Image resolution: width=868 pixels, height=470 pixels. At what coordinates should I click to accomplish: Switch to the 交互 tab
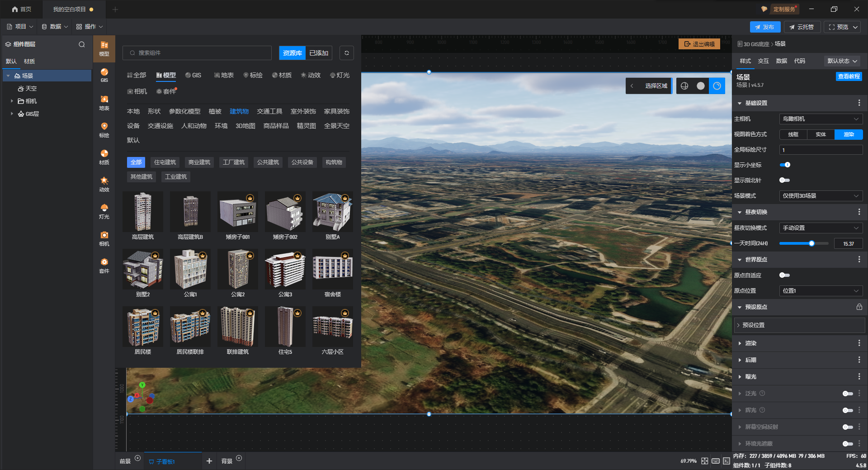(x=763, y=61)
